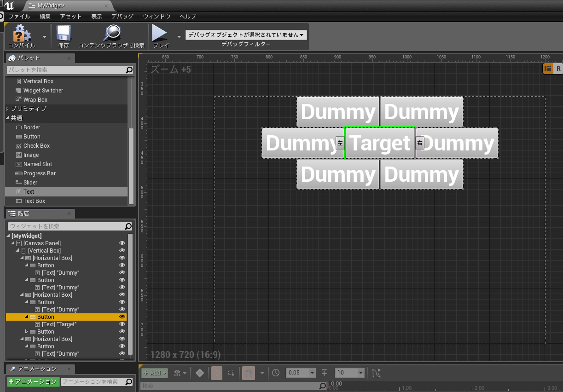The width and height of the screenshot is (563, 392).
Task: Click the Unreal Engine logo
Action: tap(9, 6)
